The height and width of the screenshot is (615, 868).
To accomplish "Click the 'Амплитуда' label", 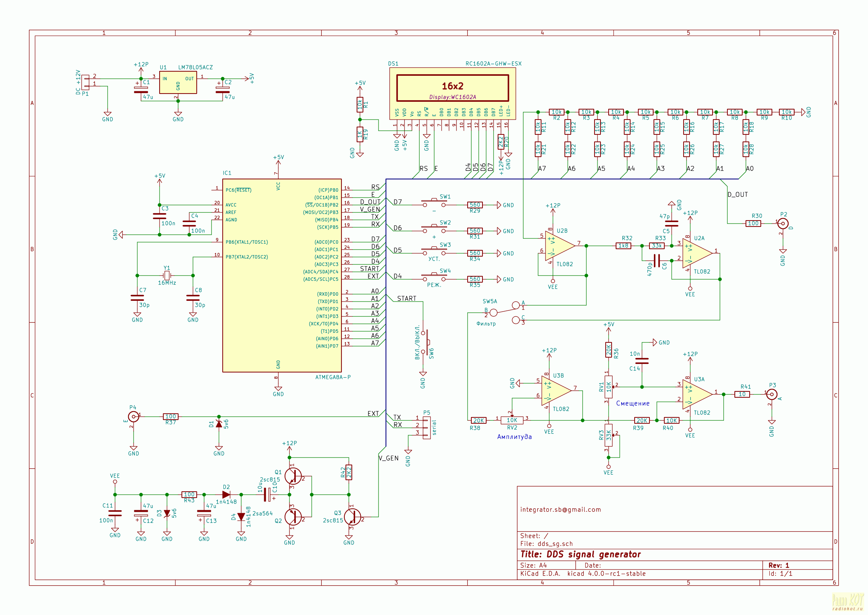I will click(x=514, y=437).
